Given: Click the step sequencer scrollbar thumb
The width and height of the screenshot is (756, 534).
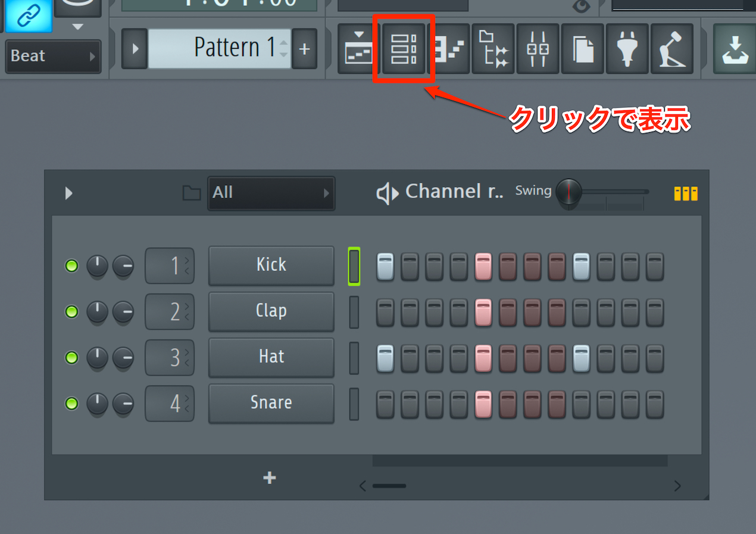Looking at the screenshot, I should [389, 486].
